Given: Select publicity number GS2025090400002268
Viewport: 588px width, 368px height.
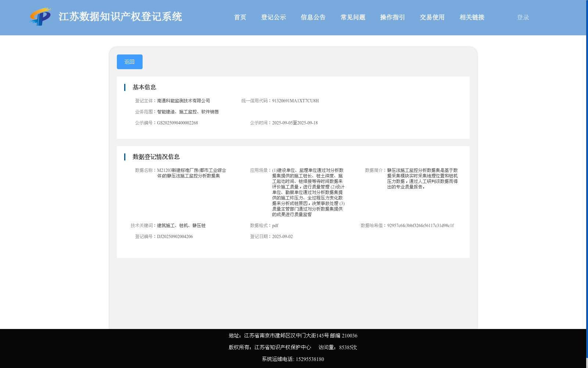Looking at the screenshot, I should tap(178, 123).
